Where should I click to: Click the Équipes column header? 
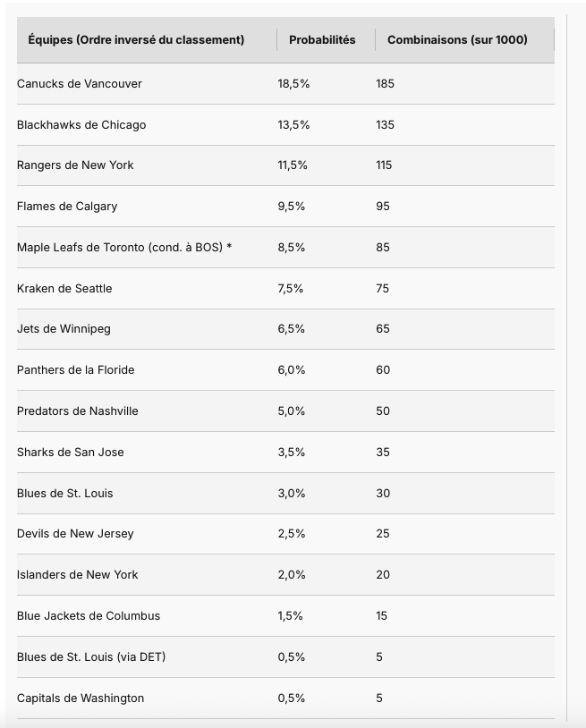point(136,39)
